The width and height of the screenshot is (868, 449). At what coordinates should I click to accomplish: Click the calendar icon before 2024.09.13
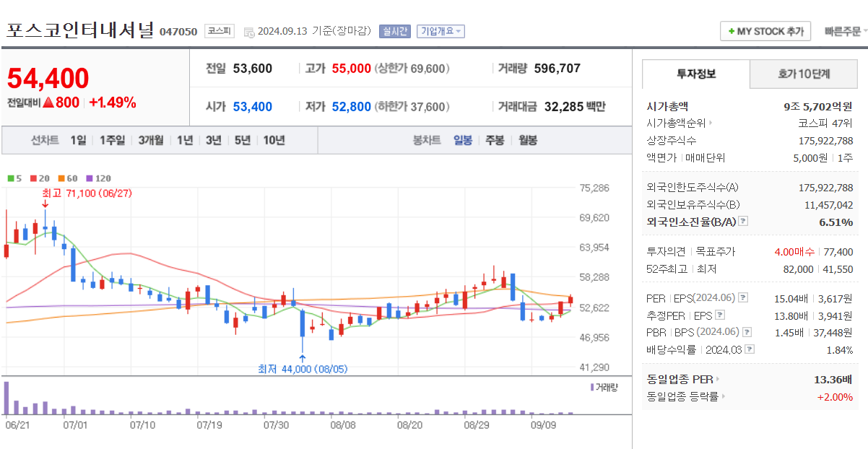[249, 32]
